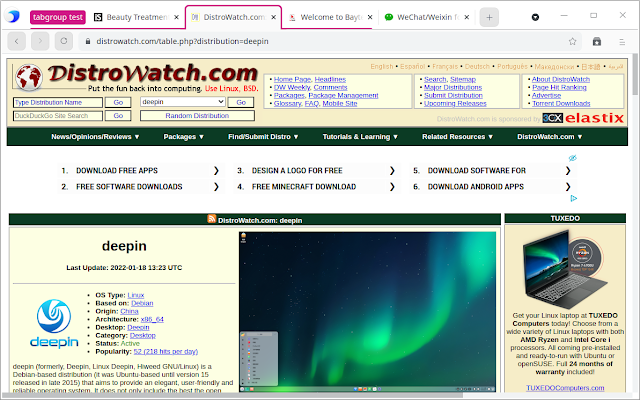Image resolution: width=640 pixels, height=400 pixels.
Task: Click the elastix sponsor logo
Action: click(x=594, y=118)
